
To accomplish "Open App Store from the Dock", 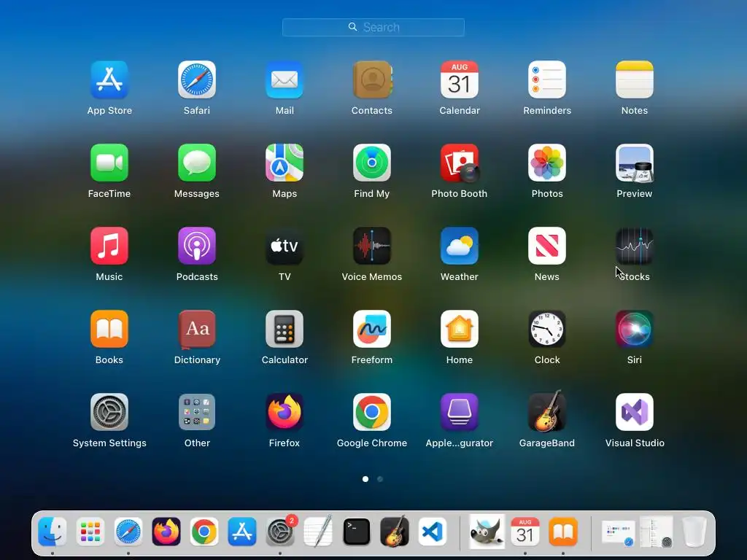I will point(242,532).
